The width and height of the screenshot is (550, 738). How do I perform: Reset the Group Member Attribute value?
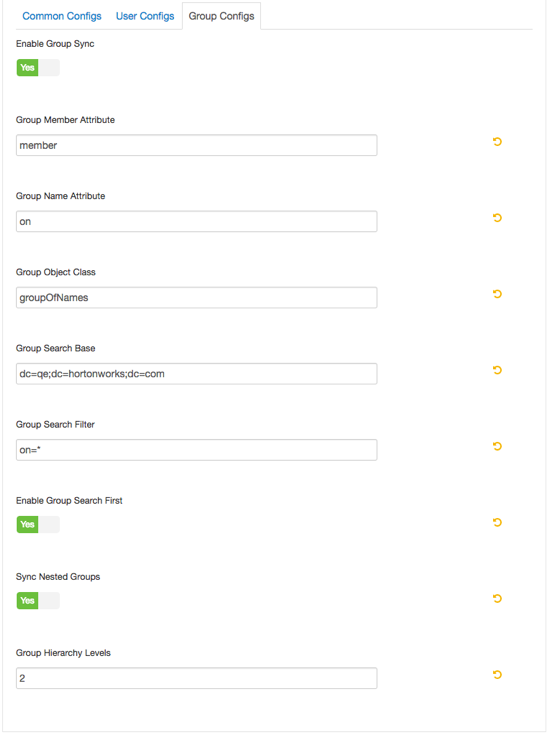pyautogui.click(x=497, y=142)
